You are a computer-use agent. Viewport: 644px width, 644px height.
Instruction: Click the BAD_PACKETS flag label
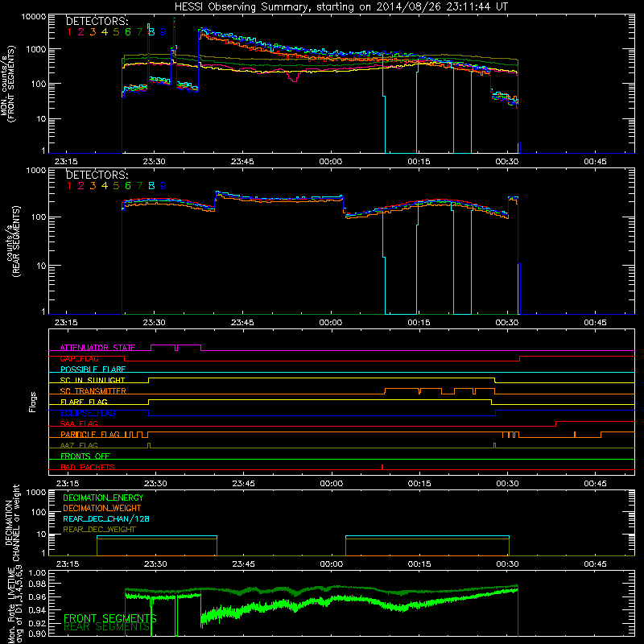(88, 467)
